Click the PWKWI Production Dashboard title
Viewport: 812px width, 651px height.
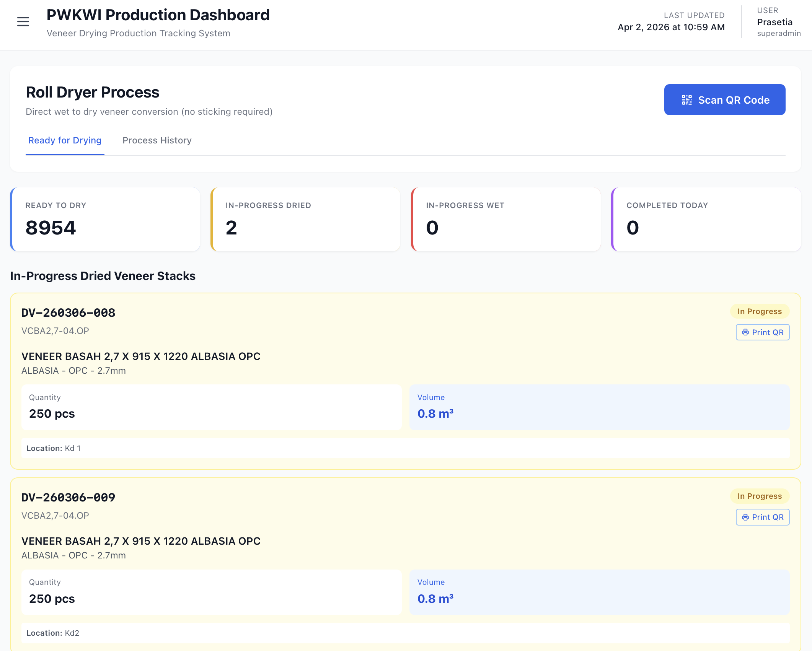click(x=158, y=15)
